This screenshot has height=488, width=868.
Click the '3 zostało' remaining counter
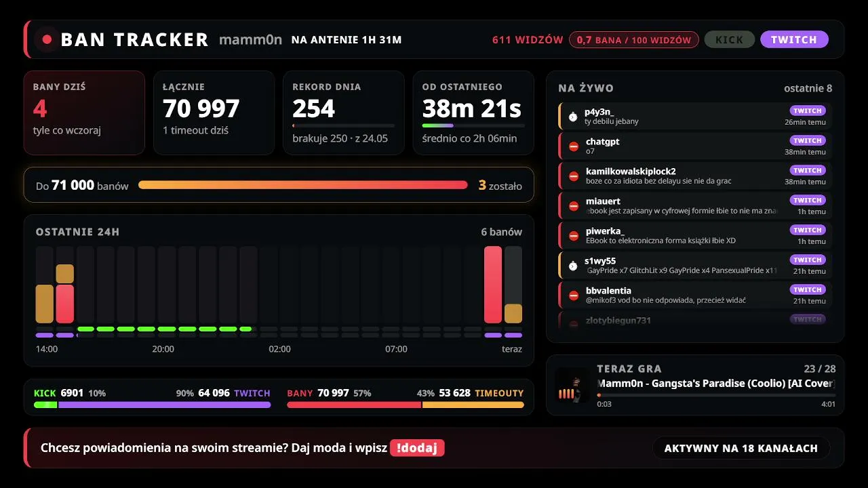coord(500,185)
